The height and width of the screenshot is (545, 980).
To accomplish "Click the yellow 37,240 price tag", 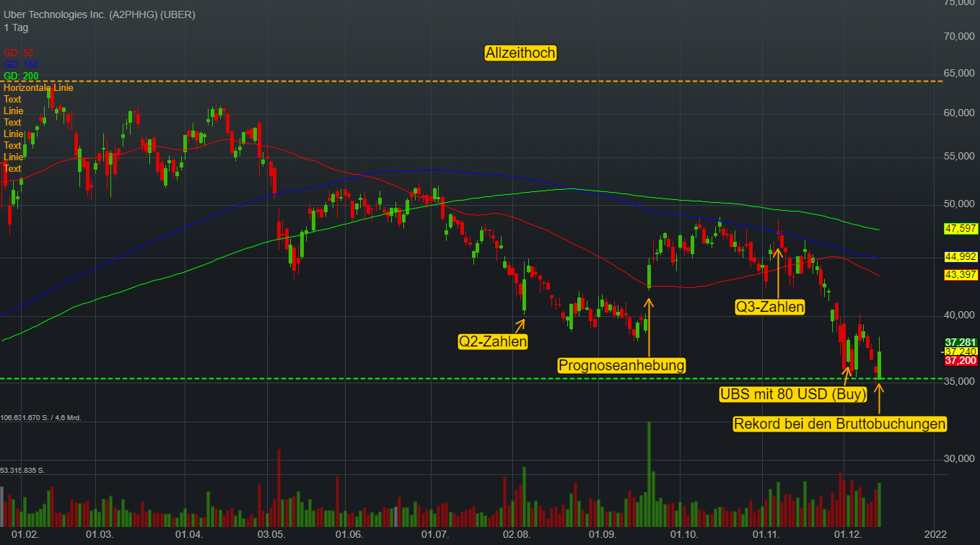I will pos(961,351).
